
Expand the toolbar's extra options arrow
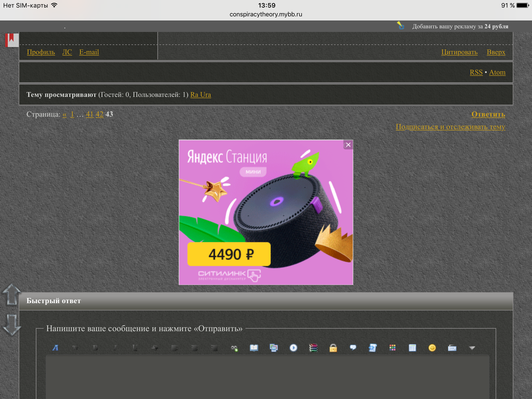[x=472, y=348]
